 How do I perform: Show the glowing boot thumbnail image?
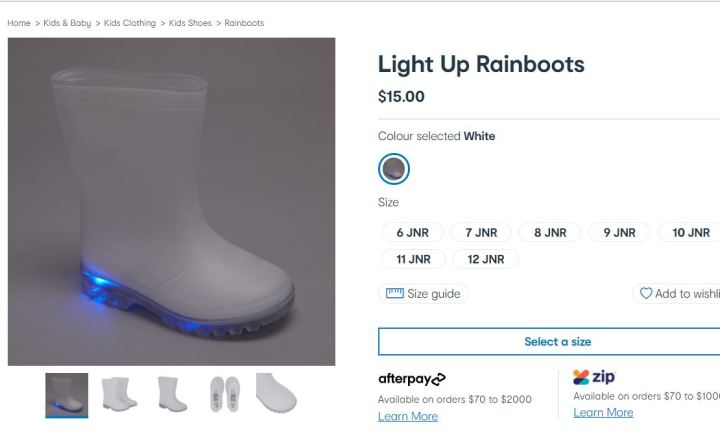(x=67, y=395)
